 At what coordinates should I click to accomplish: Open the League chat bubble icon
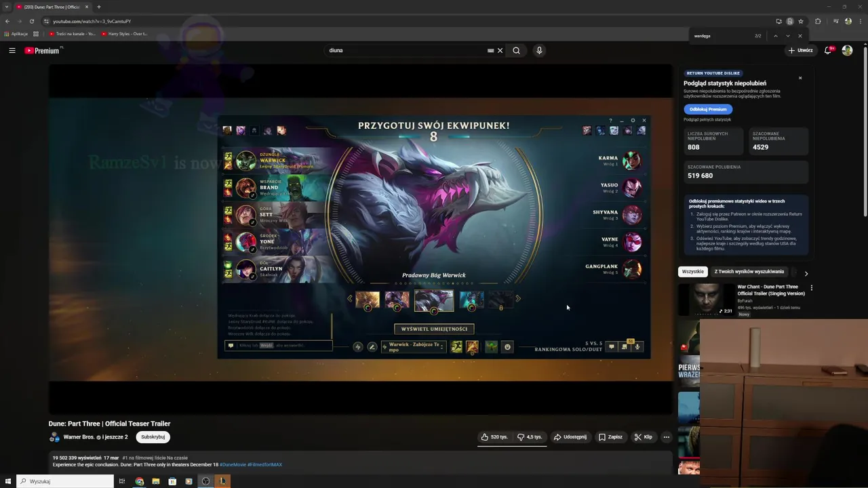tap(611, 347)
